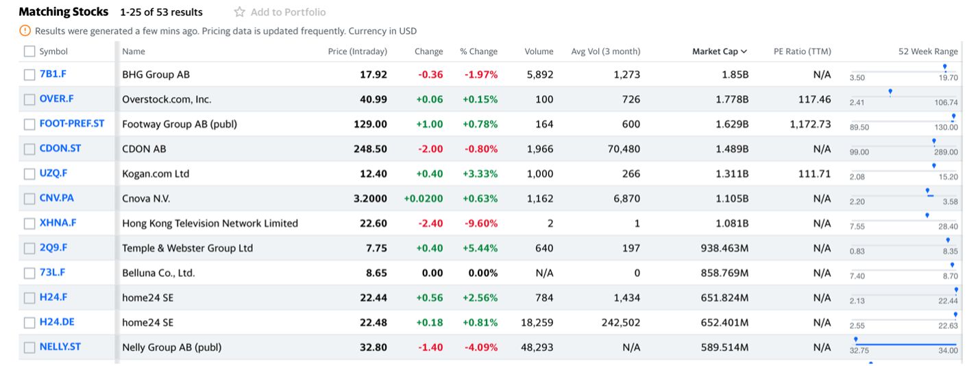Click the Add to Portfolio button
Image resolution: width=980 pixels, height=366 pixels.
[x=288, y=12]
